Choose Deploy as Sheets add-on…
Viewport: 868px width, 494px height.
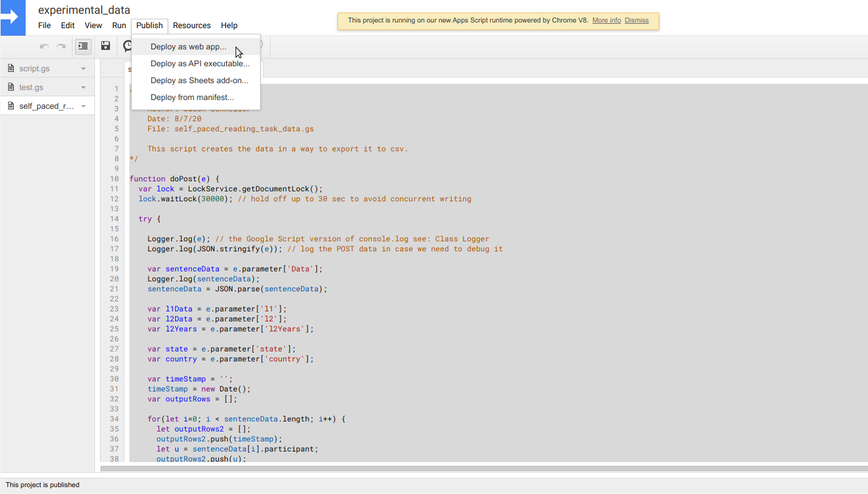click(196, 81)
